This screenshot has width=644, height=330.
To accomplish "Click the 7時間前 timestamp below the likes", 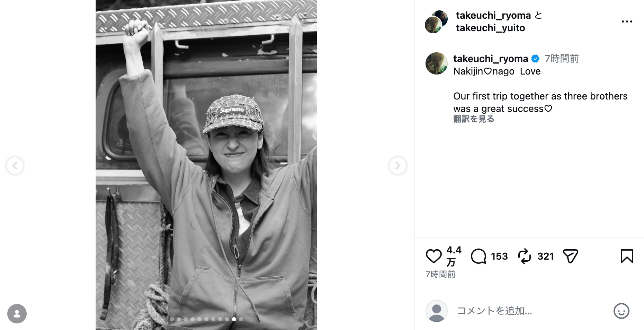I will pyautogui.click(x=440, y=274).
